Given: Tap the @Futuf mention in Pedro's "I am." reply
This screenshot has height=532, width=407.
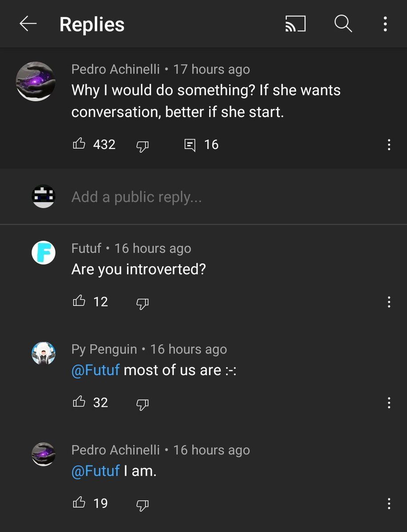Looking at the screenshot, I should point(95,471).
